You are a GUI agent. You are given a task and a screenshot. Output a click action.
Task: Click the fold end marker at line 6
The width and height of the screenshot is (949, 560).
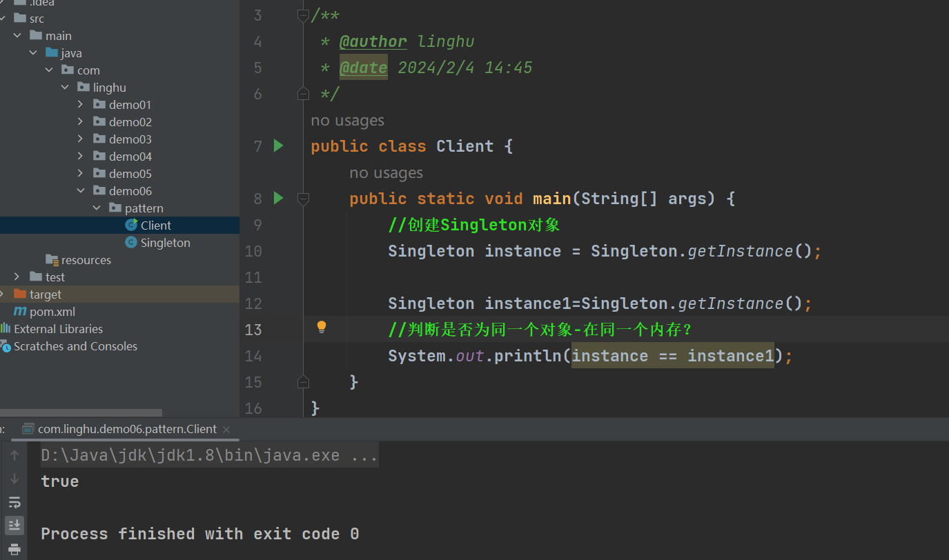pos(302,93)
